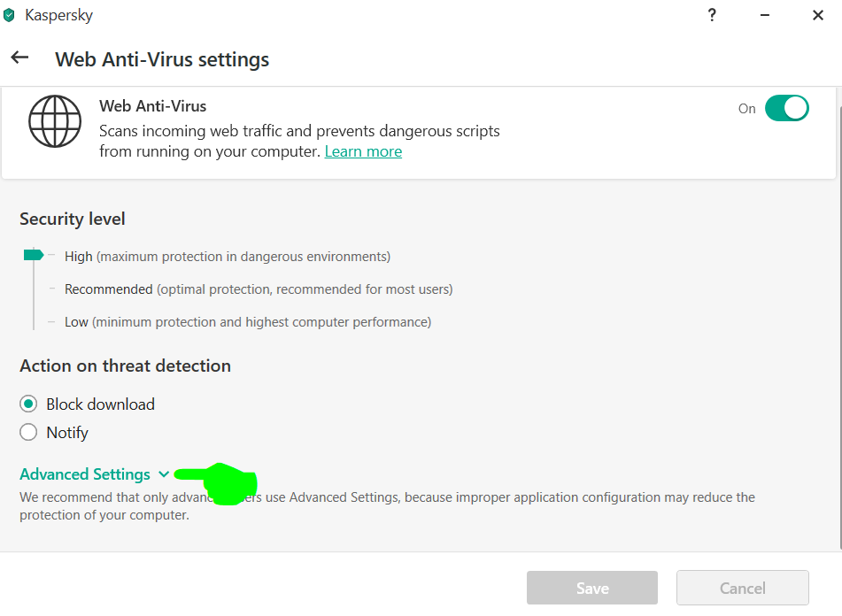This screenshot has width=842, height=616.
Task: Choose the Notify radio option
Action: point(28,432)
